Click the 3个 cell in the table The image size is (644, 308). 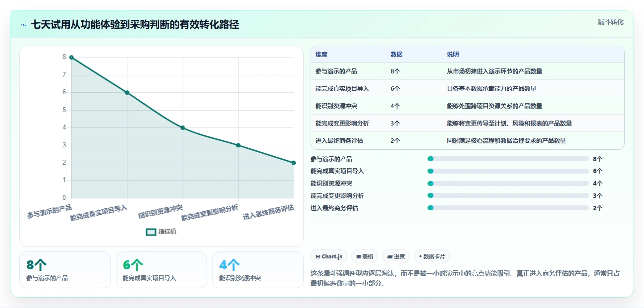(395, 123)
